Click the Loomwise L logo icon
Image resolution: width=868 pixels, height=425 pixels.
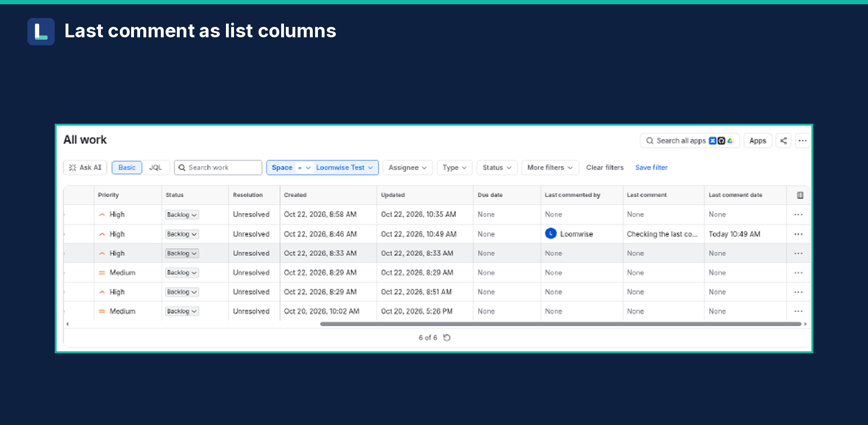point(41,32)
